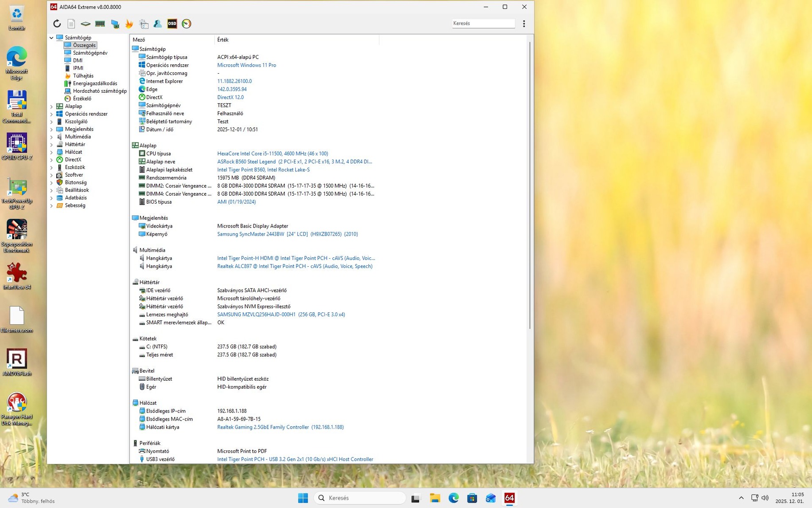Select the Total Commander desktop shortcut
Image resolution: width=812 pixels, height=508 pixels.
coord(17,107)
